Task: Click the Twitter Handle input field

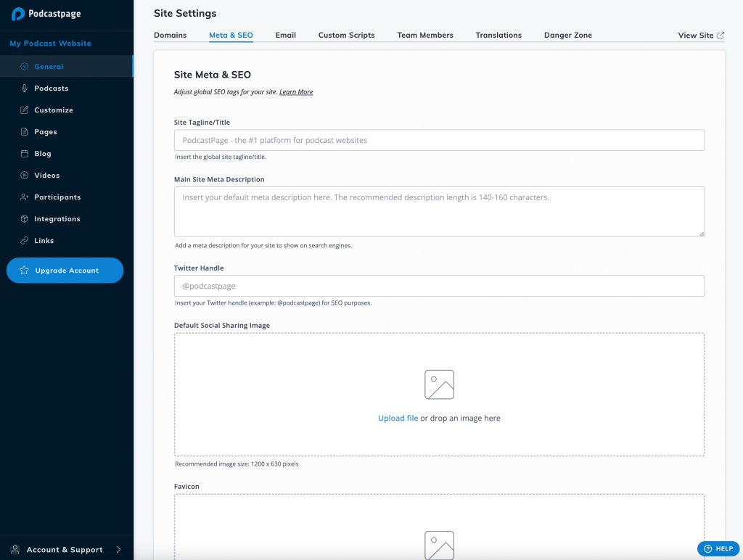Action: 438,286
